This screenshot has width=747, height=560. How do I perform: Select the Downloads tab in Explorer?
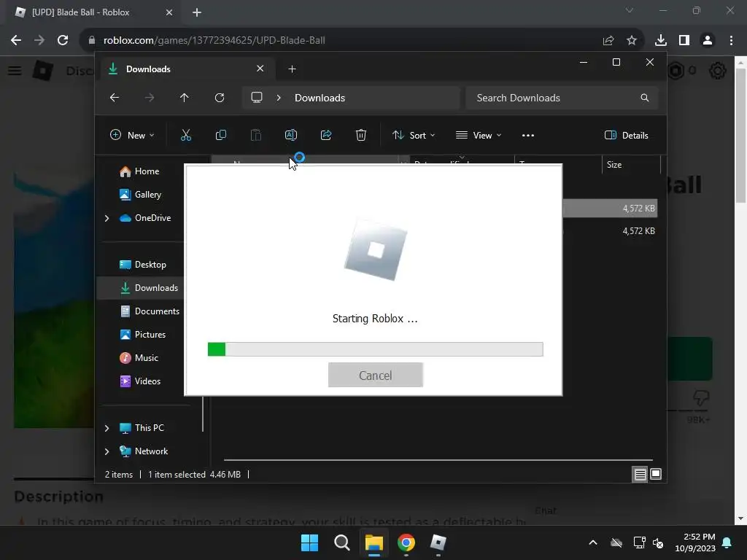click(186, 69)
